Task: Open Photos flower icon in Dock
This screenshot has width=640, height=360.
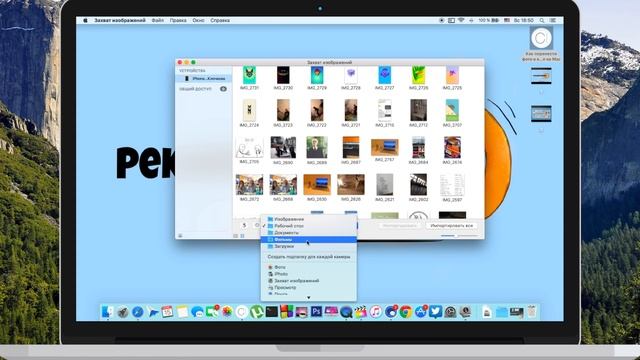Action: [x=227, y=312]
